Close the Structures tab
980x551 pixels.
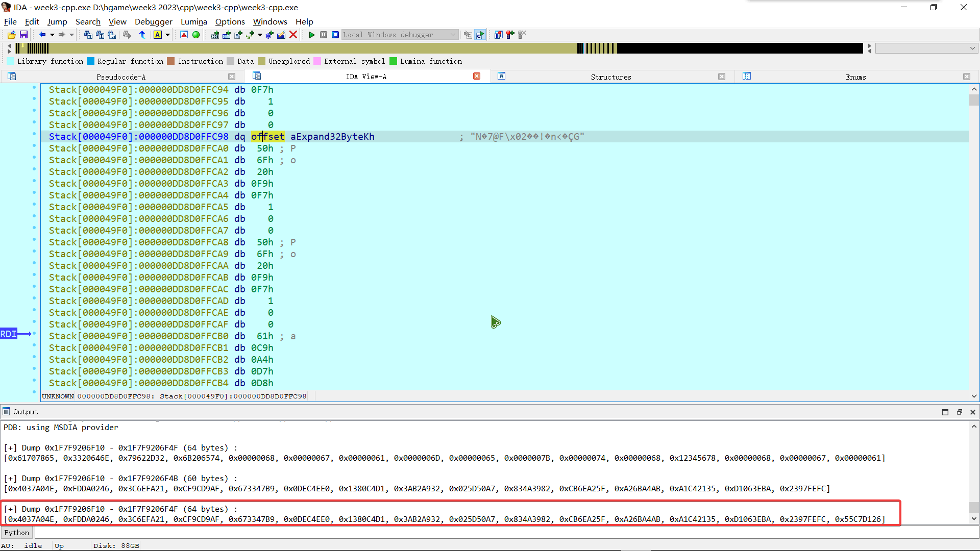(722, 77)
